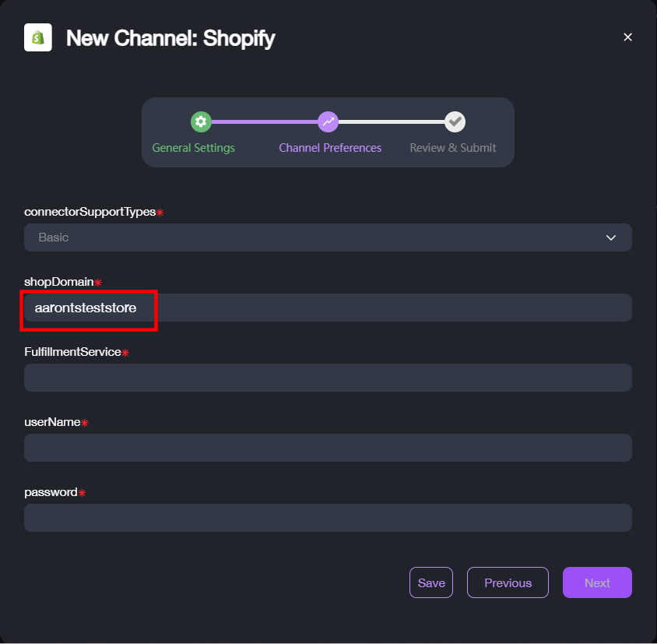Click into the FulfillmentService input field
The height and width of the screenshot is (644, 657).
click(x=328, y=378)
